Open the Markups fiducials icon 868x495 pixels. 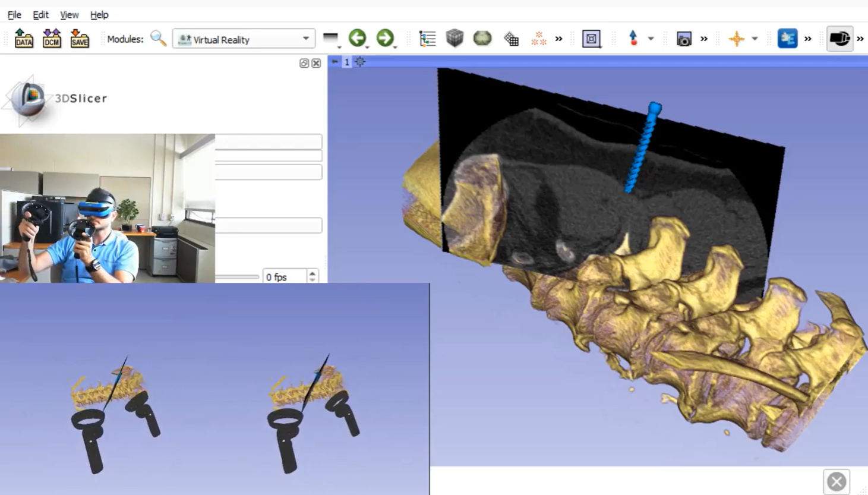coord(538,39)
